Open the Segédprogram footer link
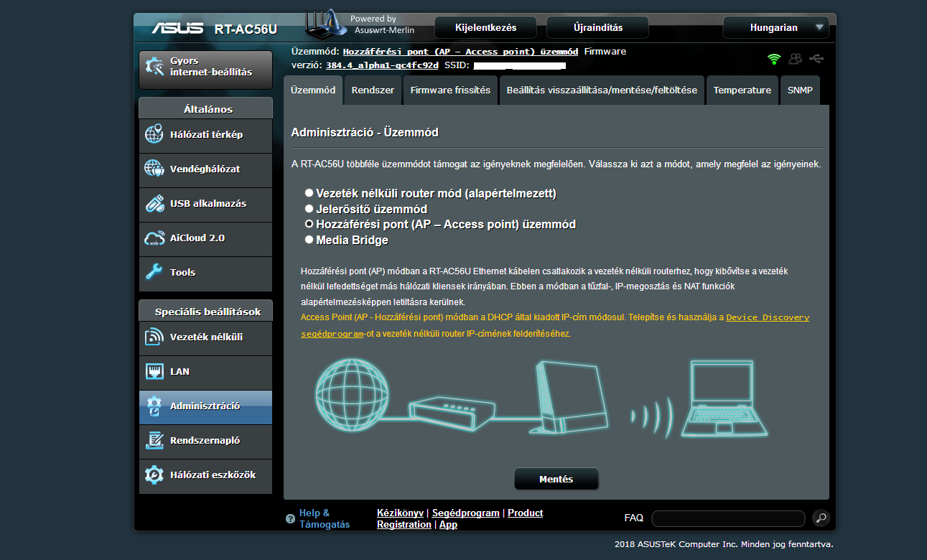This screenshot has height=560, width=927. coord(465,513)
